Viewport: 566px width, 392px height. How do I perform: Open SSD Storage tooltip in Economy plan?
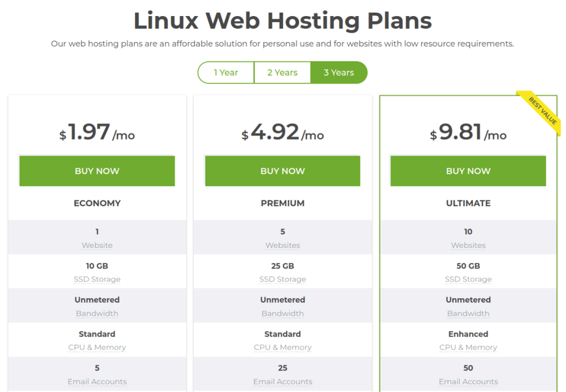pyautogui.click(x=97, y=279)
